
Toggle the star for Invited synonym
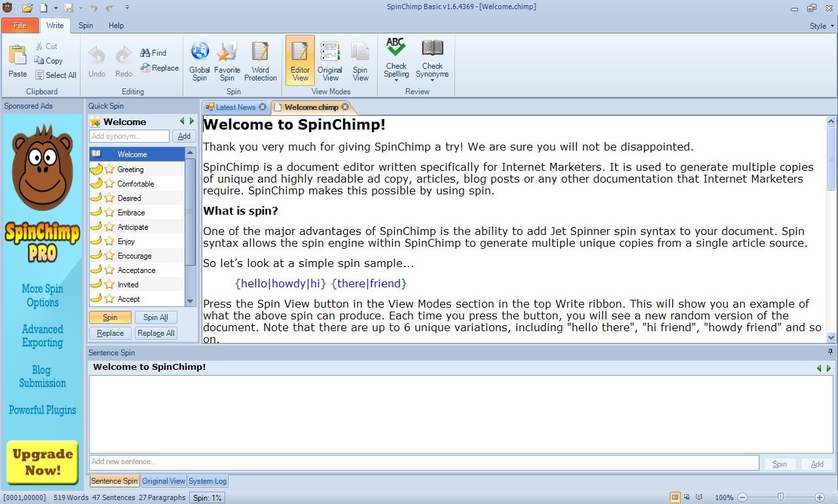[109, 285]
